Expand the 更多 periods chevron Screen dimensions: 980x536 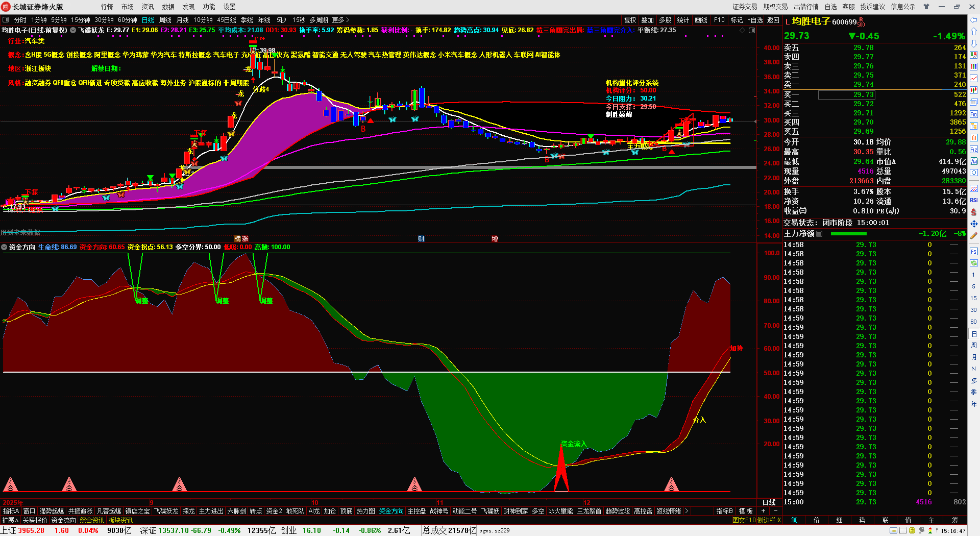point(348,20)
